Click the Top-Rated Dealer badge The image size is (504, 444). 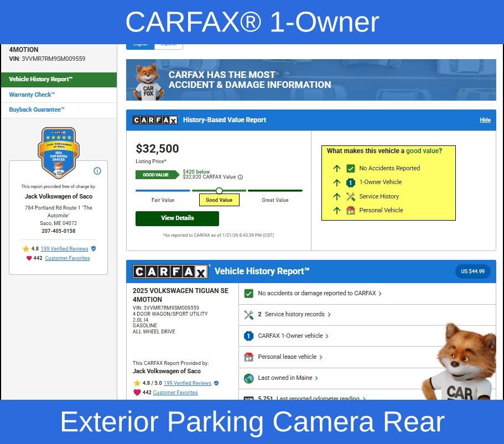point(58,153)
